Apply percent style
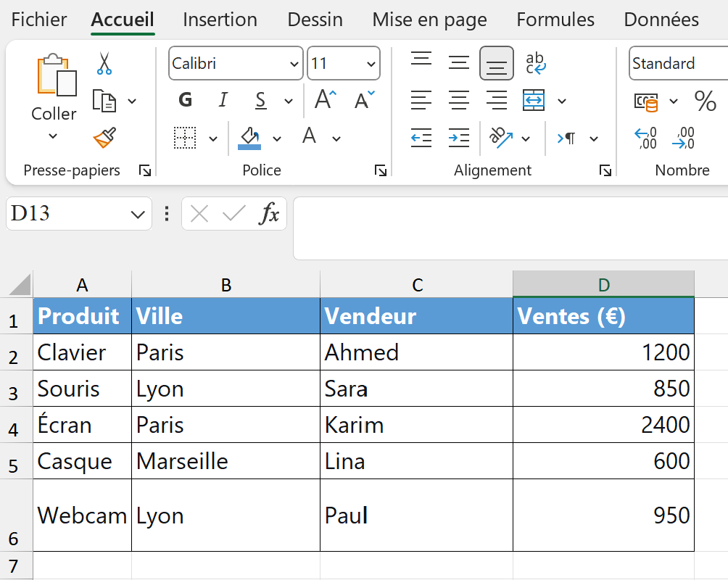 pos(706,101)
